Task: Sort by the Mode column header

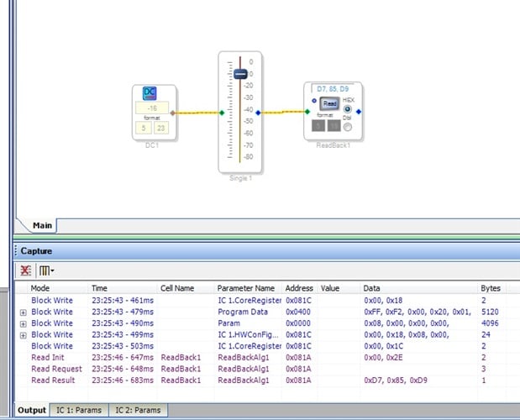Action: (x=58, y=288)
